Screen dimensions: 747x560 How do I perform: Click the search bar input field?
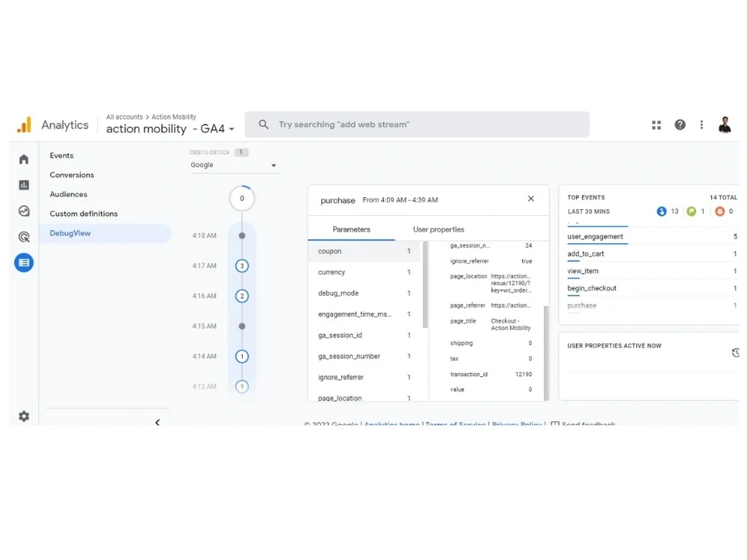pos(417,124)
